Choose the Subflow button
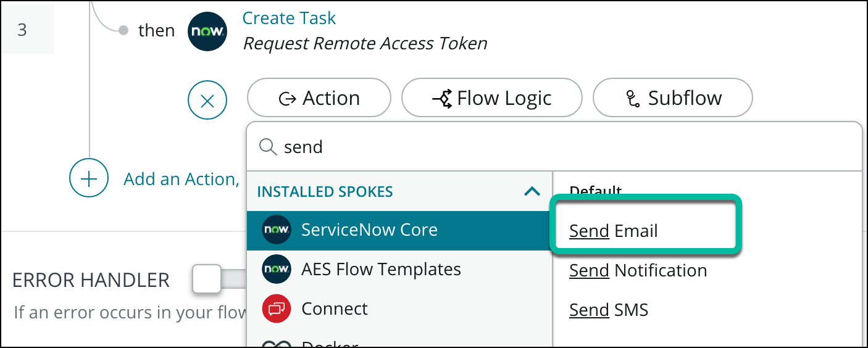The image size is (868, 348). click(x=672, y=98)
